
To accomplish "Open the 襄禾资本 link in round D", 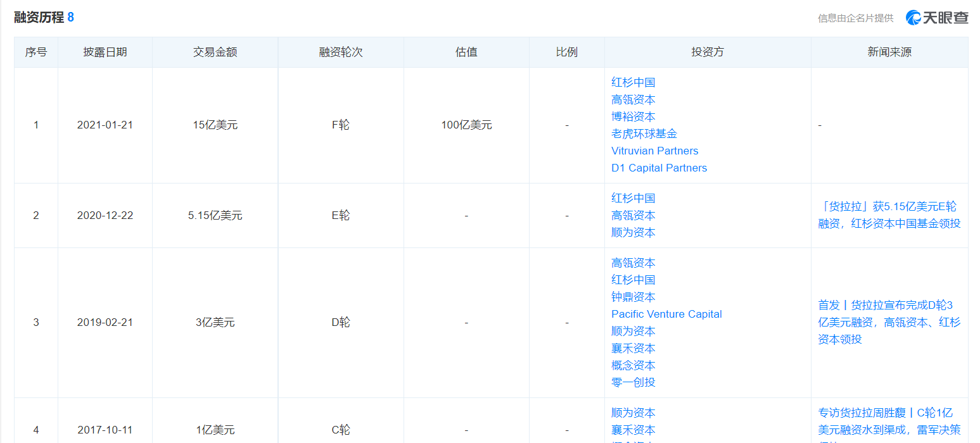I will click(x=633, y=348).
